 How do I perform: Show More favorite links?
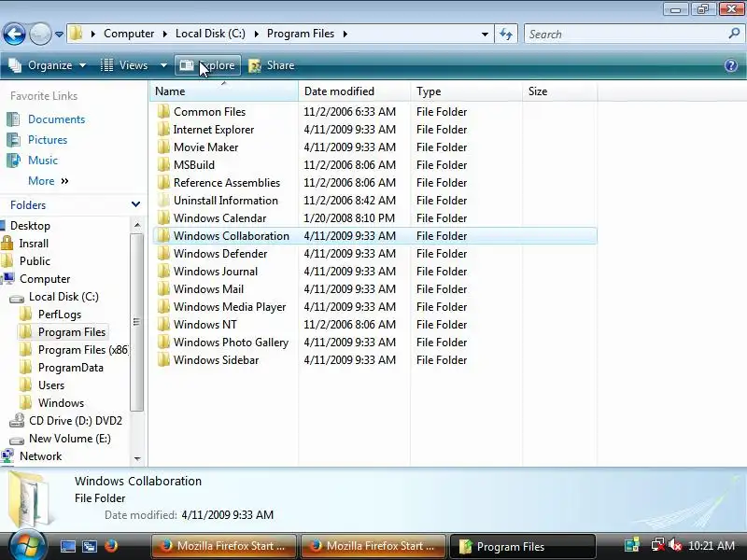[x=49, y=181]
